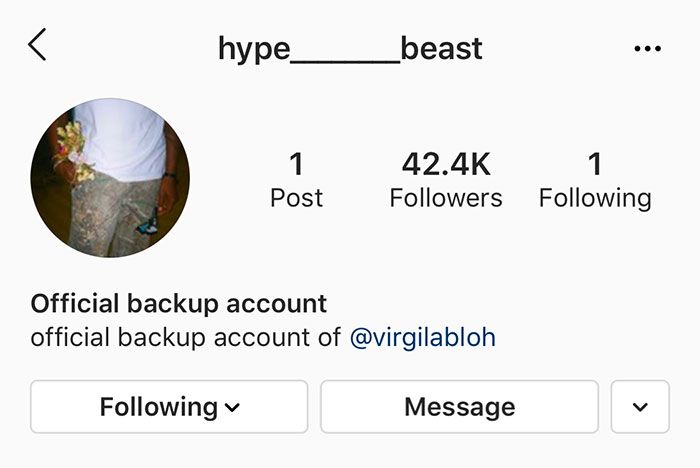Send a message via the Message button
This screenshot has height=468, width=700.
(459, 407)
